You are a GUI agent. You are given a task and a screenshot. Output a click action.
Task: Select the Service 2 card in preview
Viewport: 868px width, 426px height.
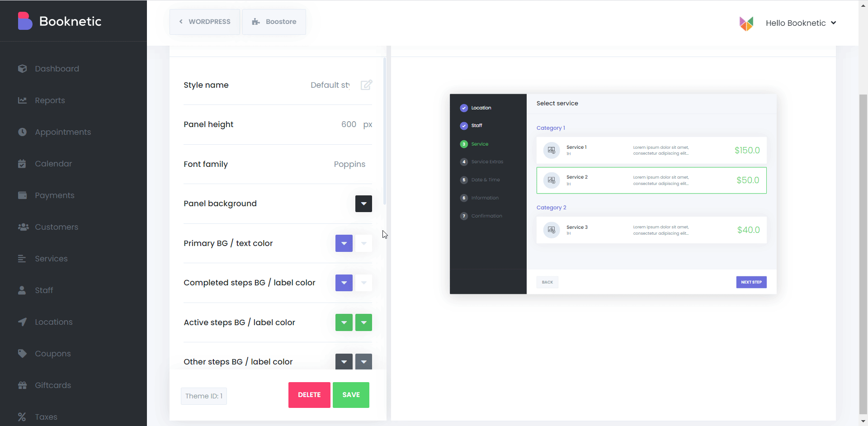pyautogui.click(x=651, y=180)
